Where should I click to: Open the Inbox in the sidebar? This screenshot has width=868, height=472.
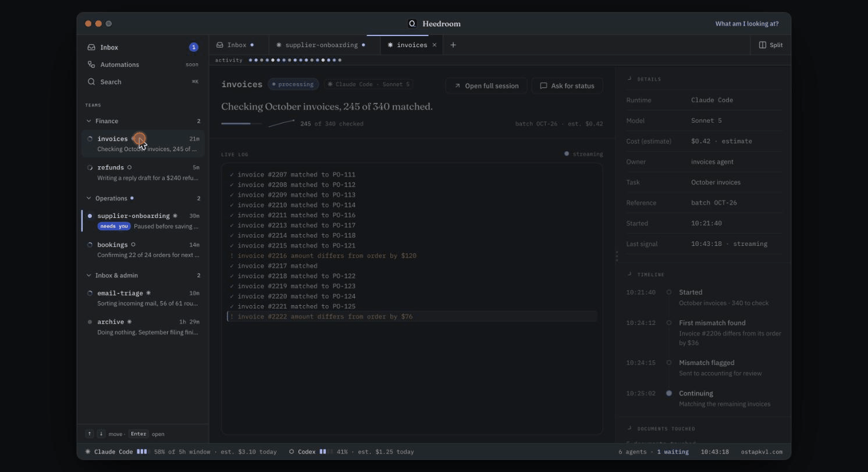pyautogui.click(x=143, y=47)
